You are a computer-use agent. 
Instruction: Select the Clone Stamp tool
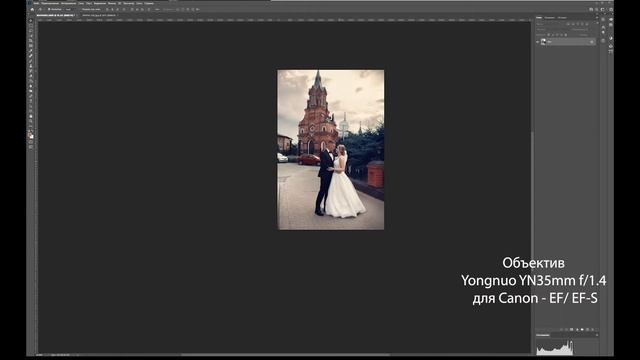(x=31, y=66)
